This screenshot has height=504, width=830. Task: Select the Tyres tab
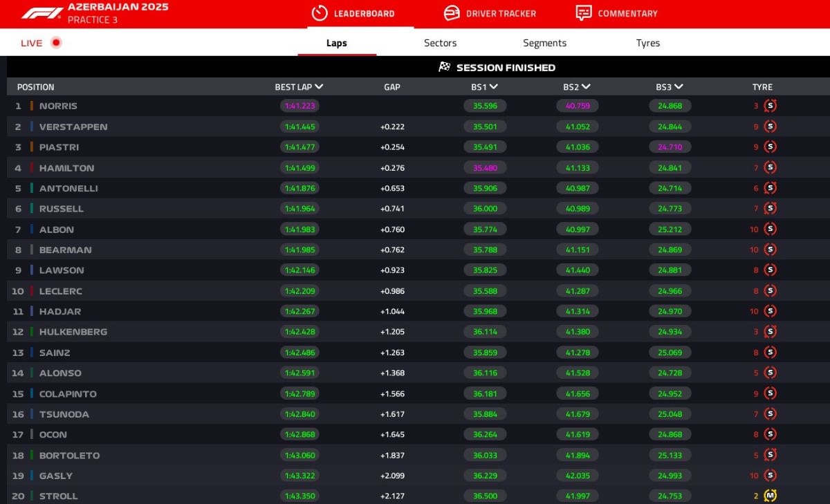[x=647, y=43]
